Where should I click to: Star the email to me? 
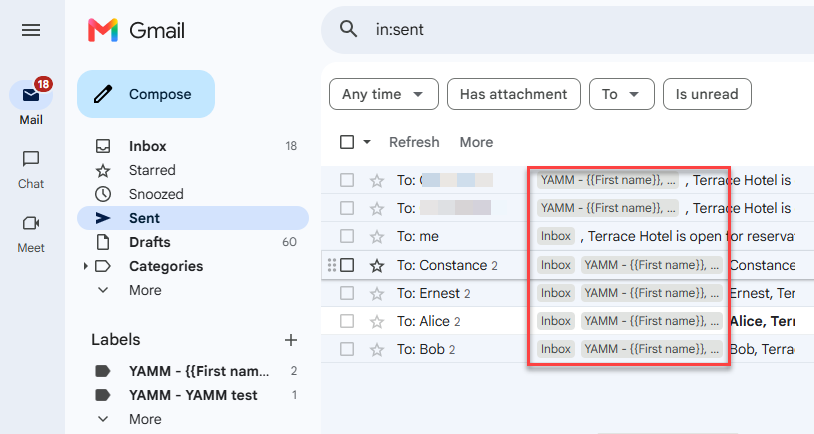point(377,237)
